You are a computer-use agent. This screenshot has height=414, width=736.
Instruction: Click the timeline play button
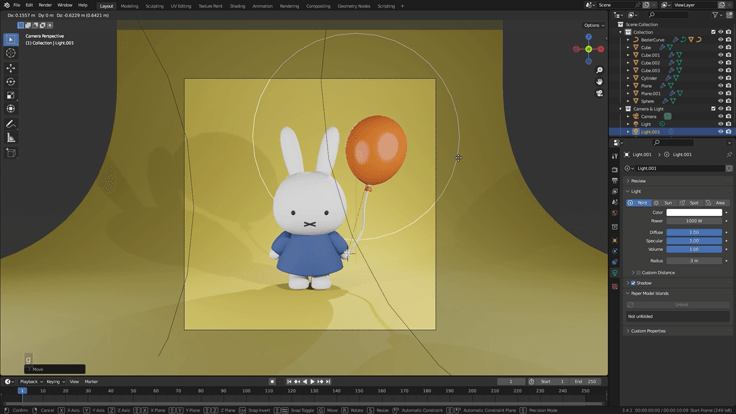[x=313, y=382]
